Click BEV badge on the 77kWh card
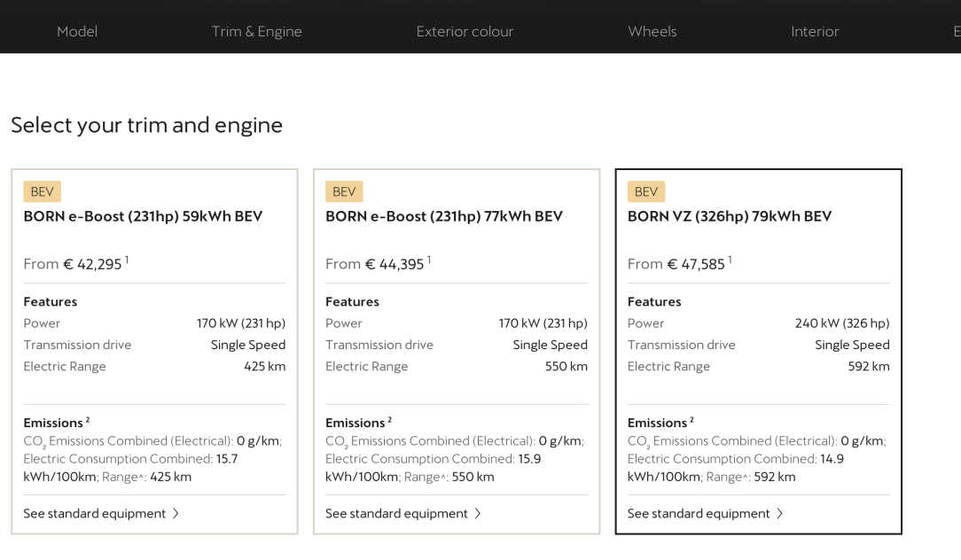Viewport: 961px width, 560px height. (345, 191)
